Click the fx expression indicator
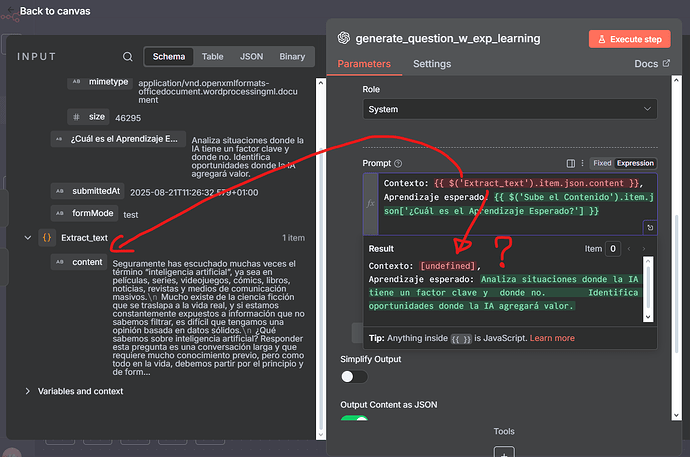The width and height of the screenshot is (690, 457). (x=371, y=204)
